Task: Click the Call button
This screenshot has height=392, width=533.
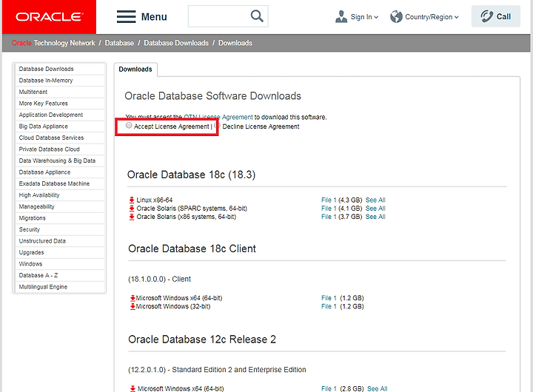Action: click(495, 16)
